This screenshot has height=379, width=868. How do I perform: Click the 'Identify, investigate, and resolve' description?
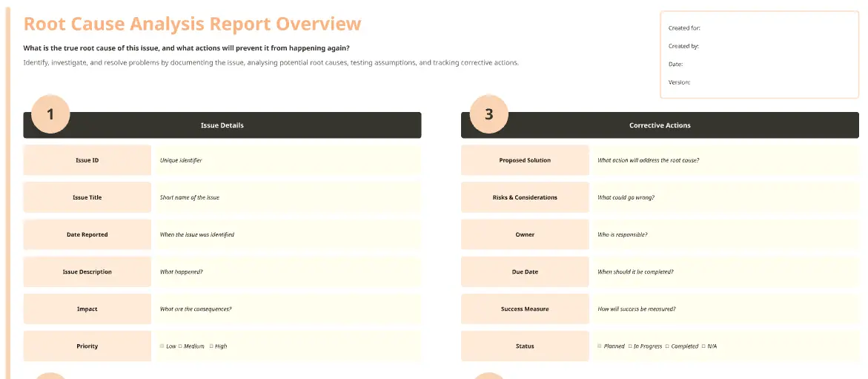[x=271, y=62]
